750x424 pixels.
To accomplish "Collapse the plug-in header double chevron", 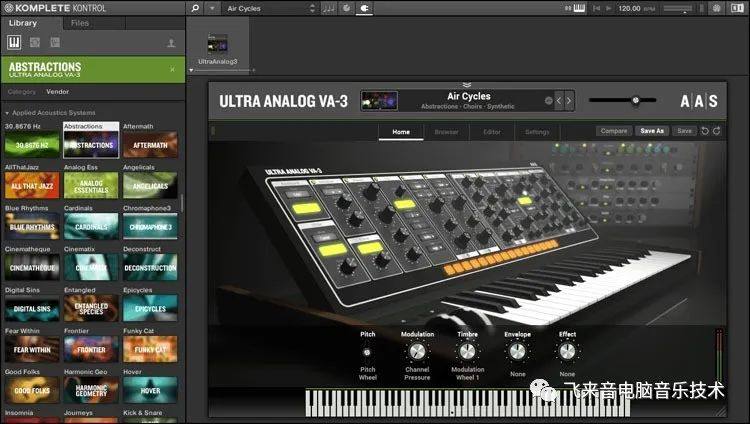I will (467, 85).
